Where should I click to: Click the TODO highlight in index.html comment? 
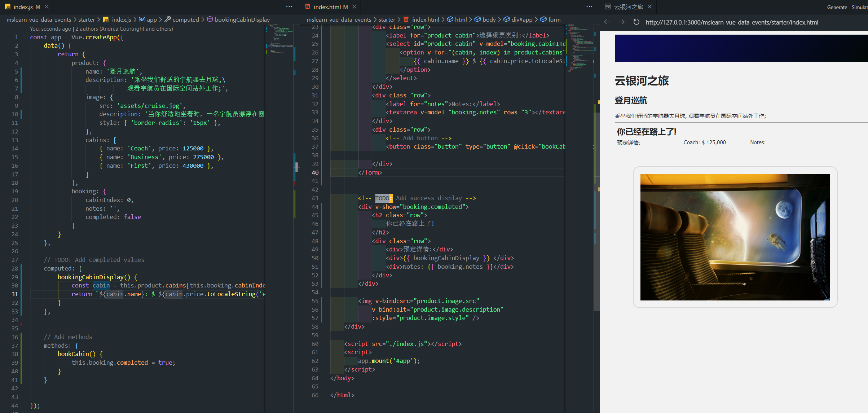click(x=383, y=198)
